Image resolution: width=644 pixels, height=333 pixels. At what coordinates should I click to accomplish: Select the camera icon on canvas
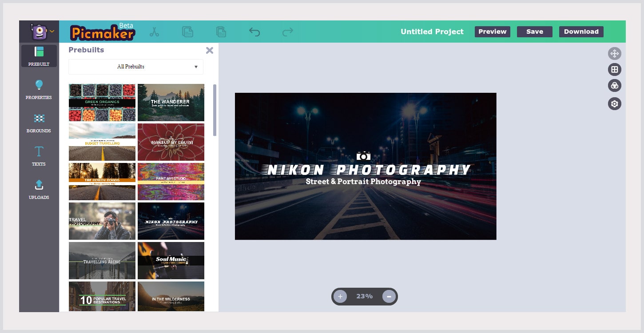pyautogui.click(x=363, y=156)
